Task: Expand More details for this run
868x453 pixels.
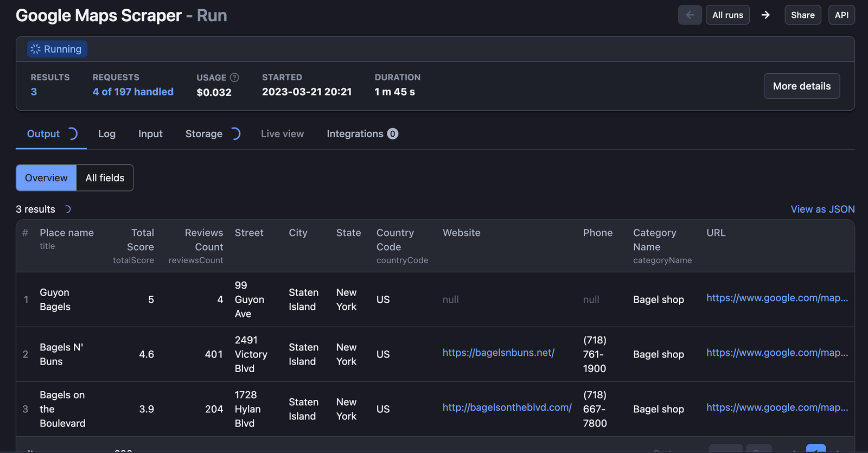Action: (x=801, y=86)
